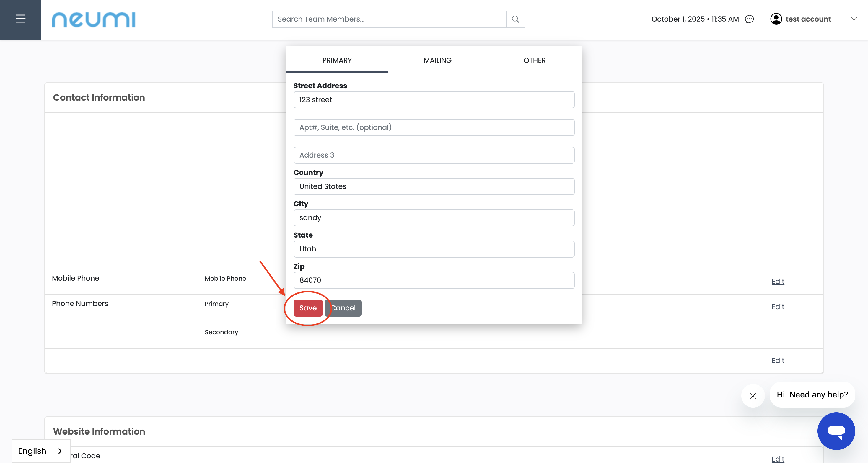Expand the English language selector
This screenshot has width=868, height=463.
coord(41,451)
